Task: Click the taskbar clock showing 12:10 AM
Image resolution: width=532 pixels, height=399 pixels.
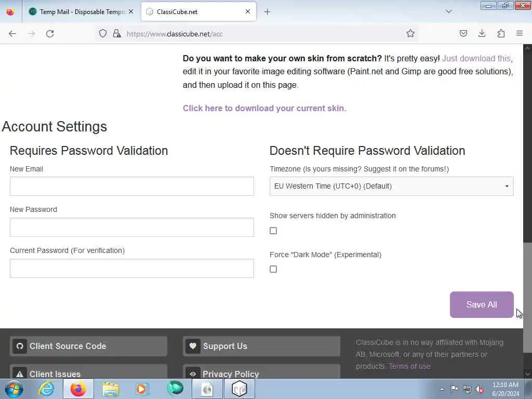Action: (x=505, y=389)
